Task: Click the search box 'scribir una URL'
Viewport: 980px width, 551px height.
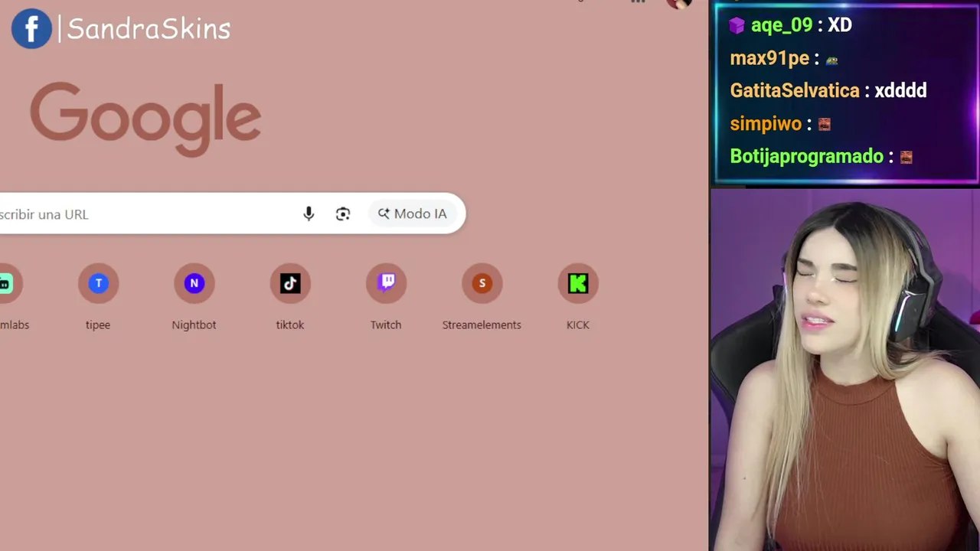Action: point(233,214)
